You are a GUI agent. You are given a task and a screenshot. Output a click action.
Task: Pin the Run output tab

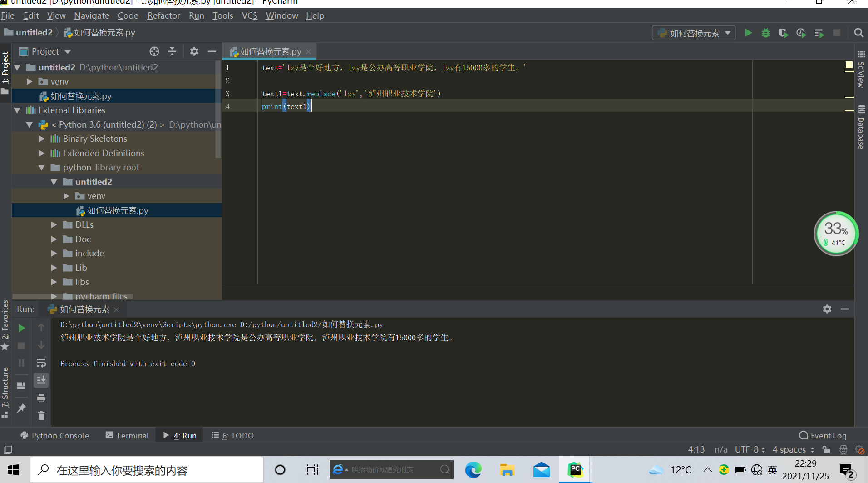click(x=21, y=408)
